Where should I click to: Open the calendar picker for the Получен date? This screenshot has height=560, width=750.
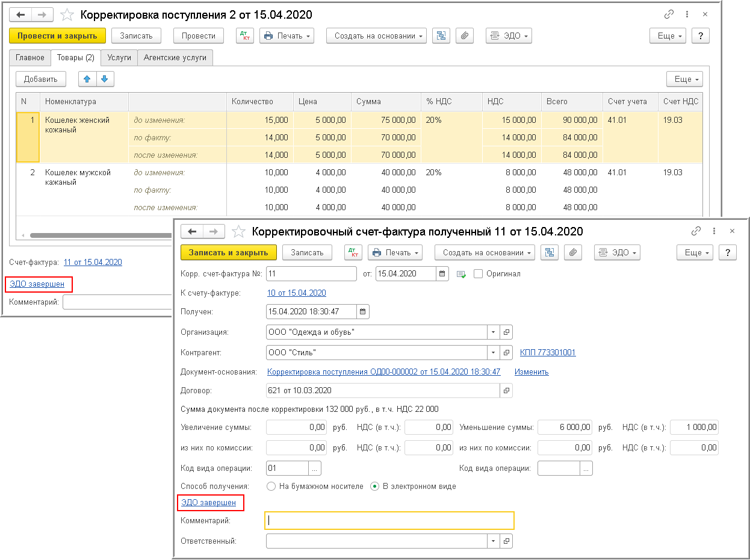pyautogui.click(x=362, y=312)
